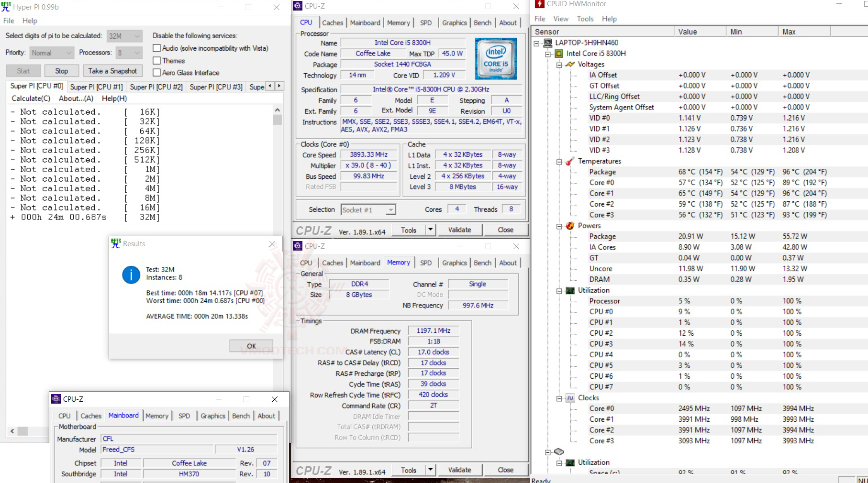
Task: Click the Hyper PI horizontal scrollbar left arrow
Action: [12, 431]
